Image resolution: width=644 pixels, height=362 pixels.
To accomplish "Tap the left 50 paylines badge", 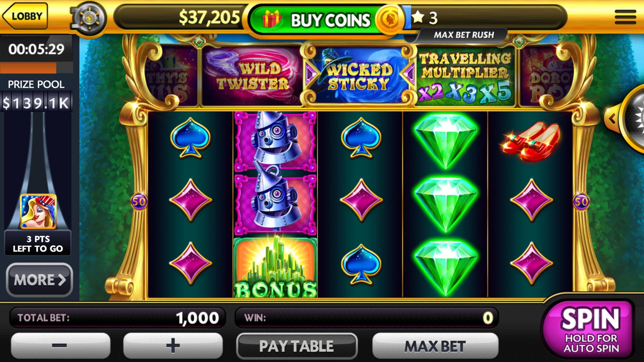I will (139, 202).
